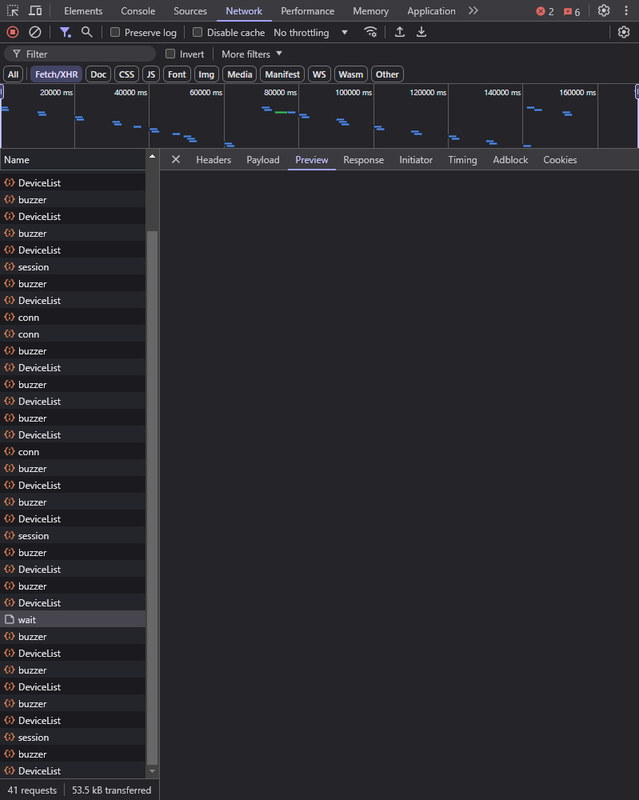639x800 pixels.
Task: Toggle the Font type filter
Action: [177, 74]
